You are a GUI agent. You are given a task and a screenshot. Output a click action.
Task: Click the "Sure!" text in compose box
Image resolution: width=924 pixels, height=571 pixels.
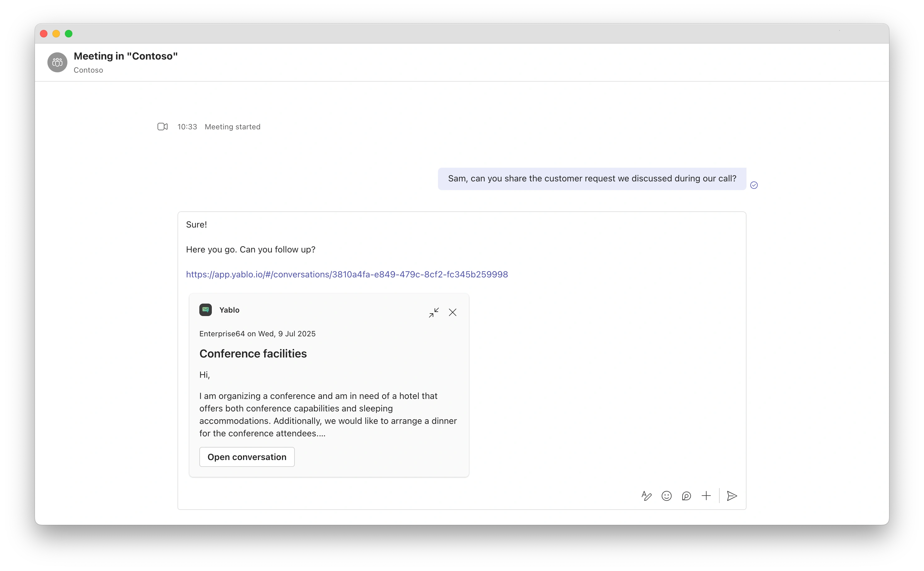coord(197,225)
